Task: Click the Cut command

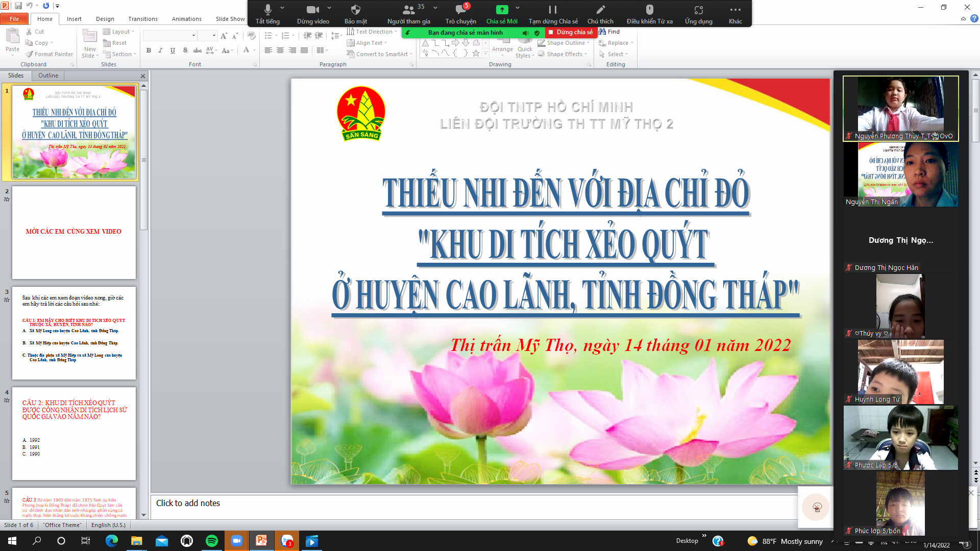Action: pos(35,32)
